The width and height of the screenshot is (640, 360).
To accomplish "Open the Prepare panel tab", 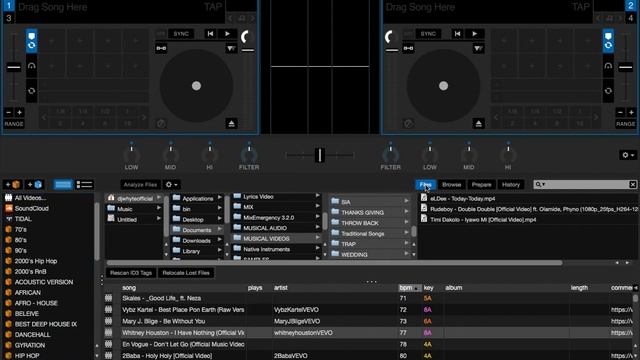I will [481, 185].
